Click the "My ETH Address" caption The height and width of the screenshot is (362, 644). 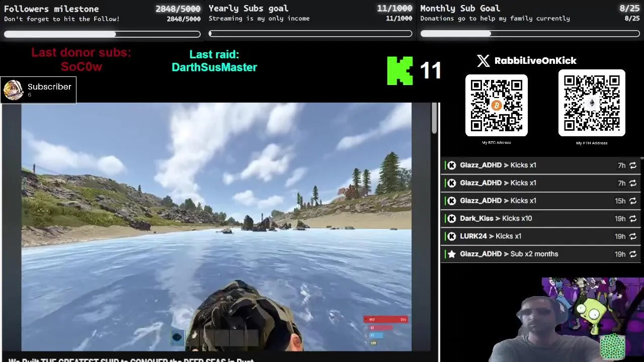click(x=592, y=143)
